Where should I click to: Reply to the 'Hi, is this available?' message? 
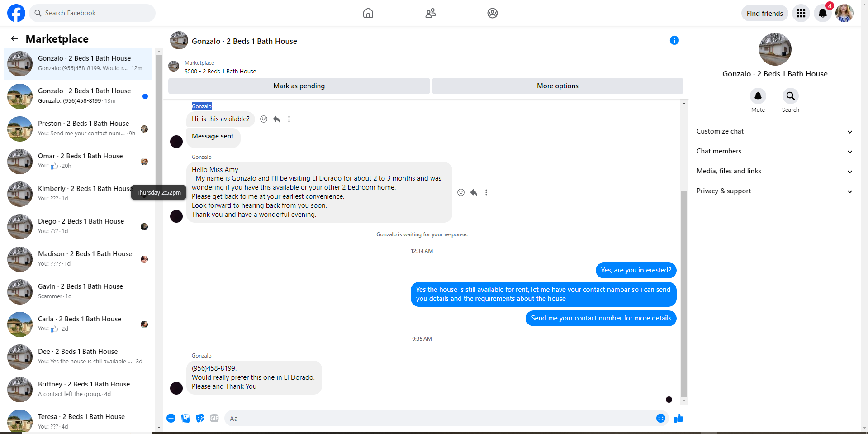pyautogui.click(x=276, y=119)
